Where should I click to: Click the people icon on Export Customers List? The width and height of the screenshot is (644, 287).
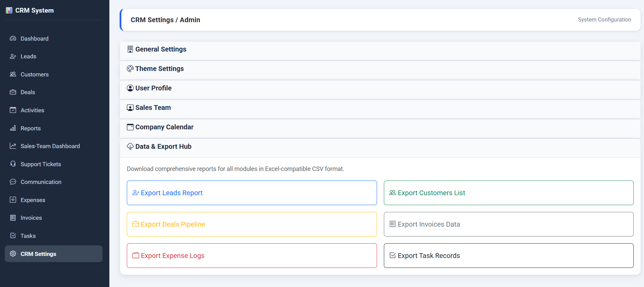tap(393, 193)
